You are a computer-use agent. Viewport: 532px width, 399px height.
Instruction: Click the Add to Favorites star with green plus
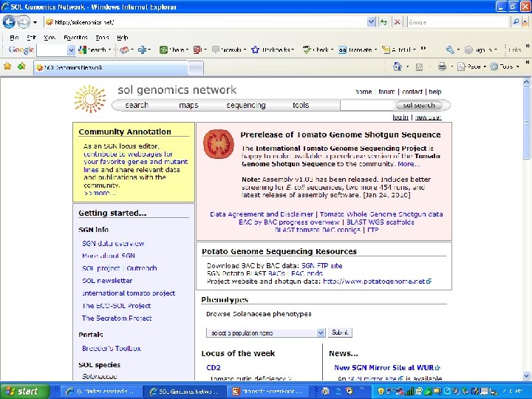tap(21, 66)
